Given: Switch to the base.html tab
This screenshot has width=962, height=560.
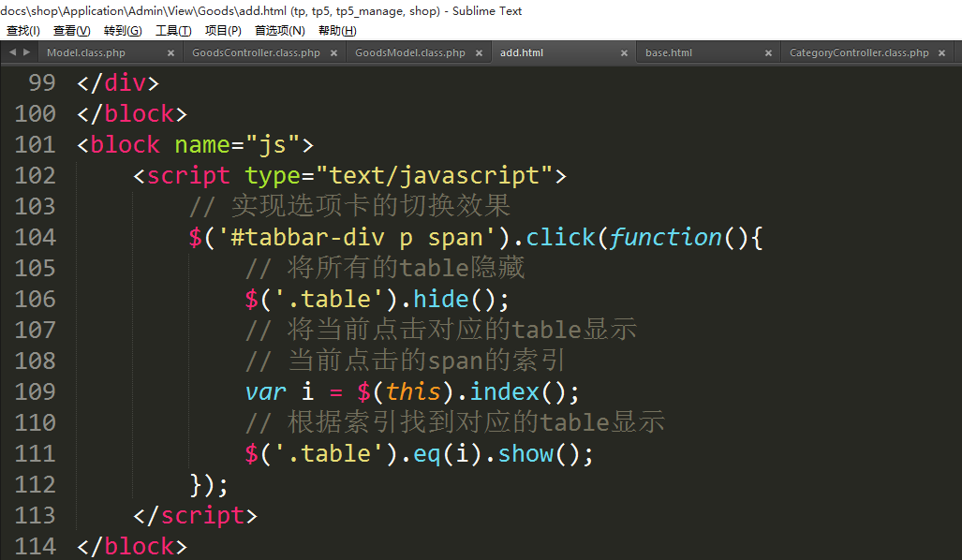Looking at the screenshot, I should pos(669,53).
